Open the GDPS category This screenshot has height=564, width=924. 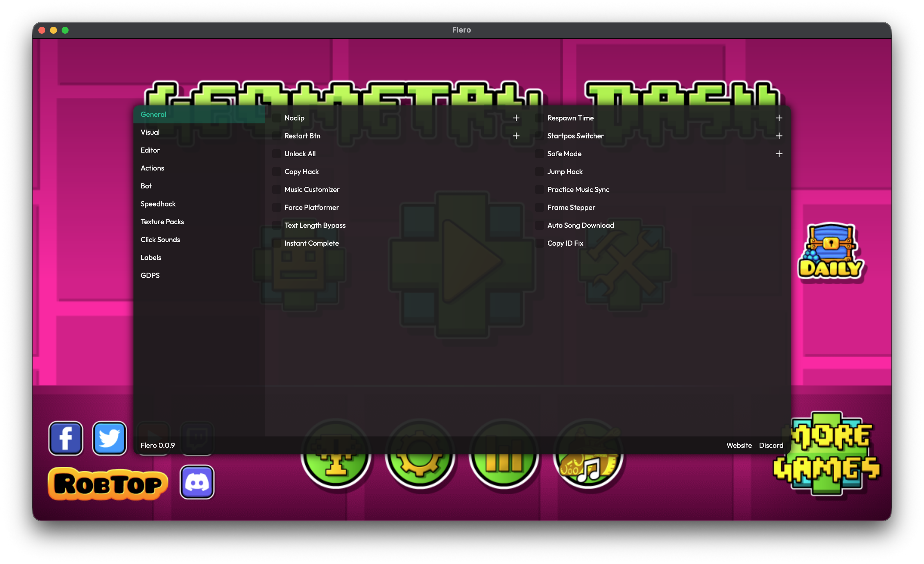(x=199, y=275)
